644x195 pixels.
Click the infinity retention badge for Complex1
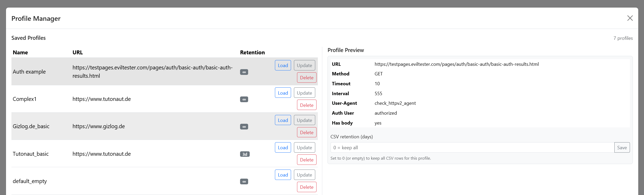(x=244, y=99)
